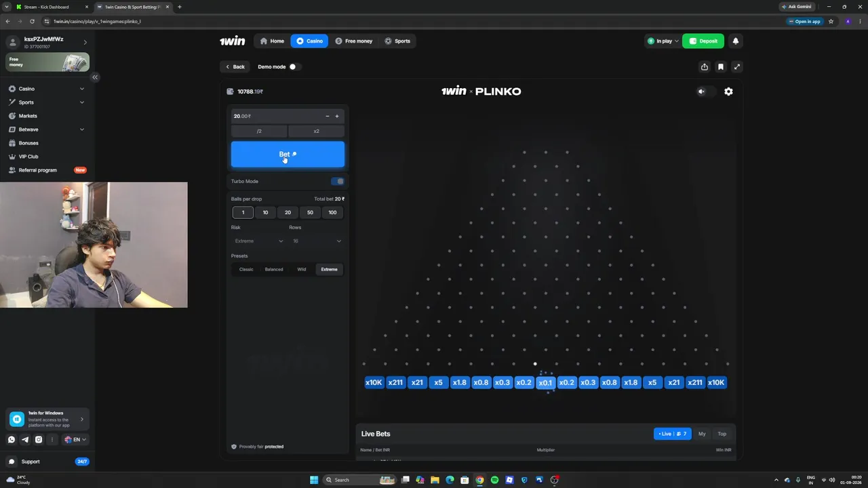Screen dimensions: 868x488
Task: Choose the Balanced preset
Action: coord(274,269)
